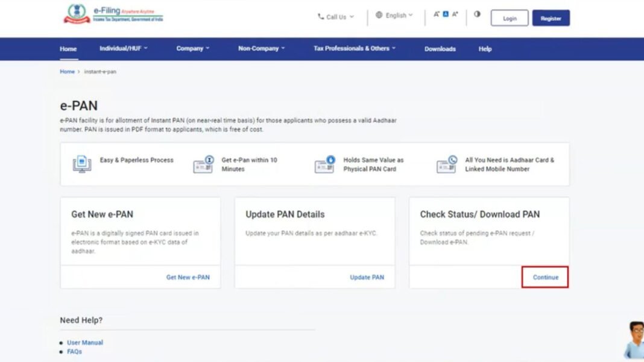The height and width of the screenshot is (362, 644).
Task: Open the Help menu in the navigation bar
Action: pos(484,49)
